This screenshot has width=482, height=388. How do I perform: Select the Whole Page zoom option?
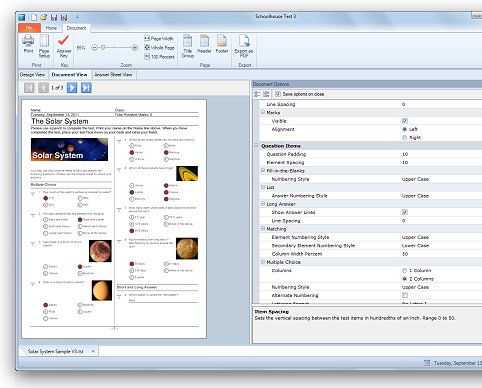159,48
